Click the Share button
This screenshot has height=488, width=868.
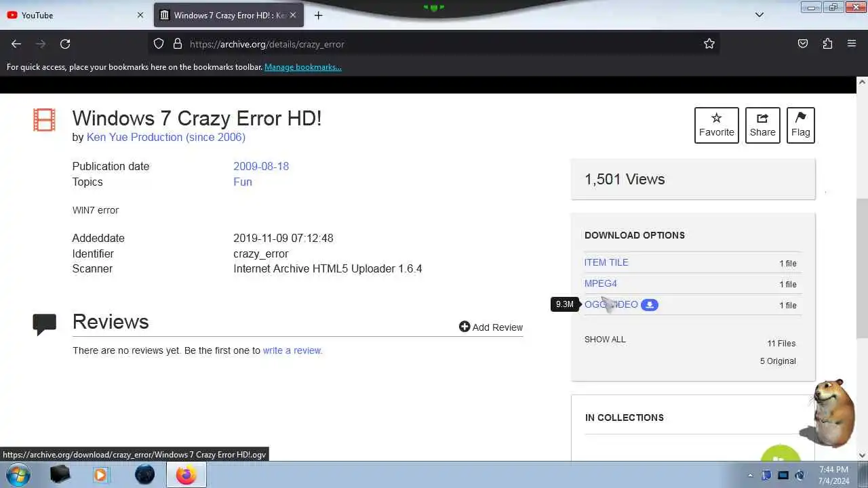[763, 125]
